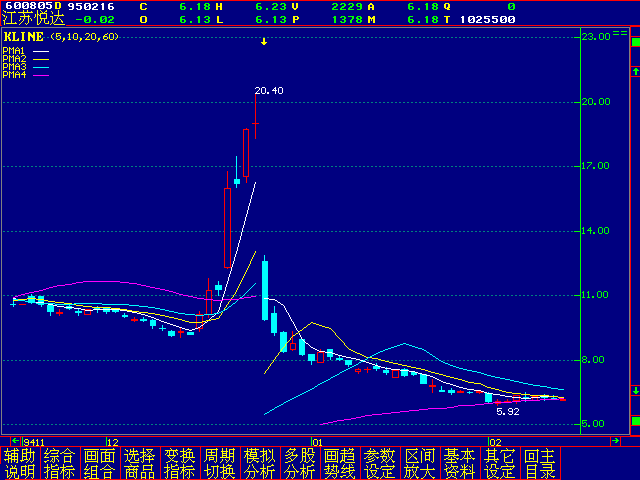The height and width of the screenshot is (480, 640).
Task: Open 选择商品 to pick a stock
Action: 140,463
